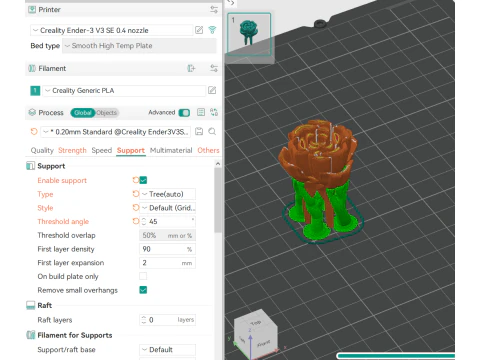Screen dimensions: 480x360
Task: Click the Enable support label
Action: tap(62, 180)
